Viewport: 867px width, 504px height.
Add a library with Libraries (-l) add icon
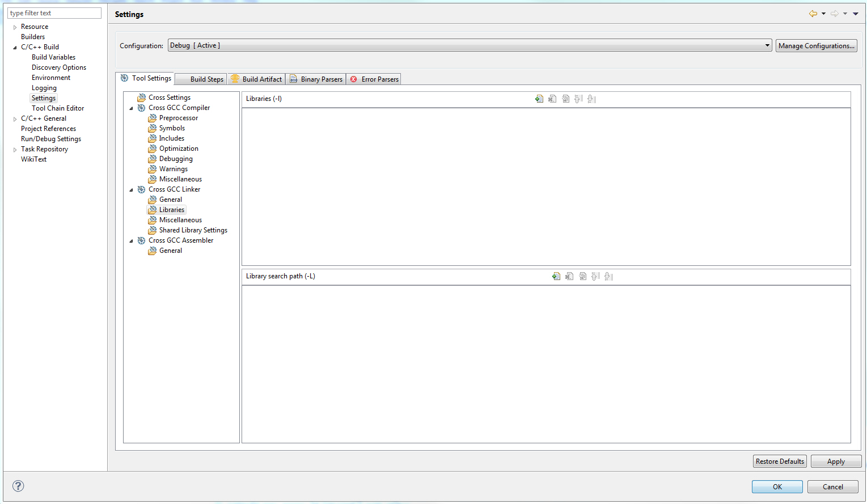[x=539, y=99]
